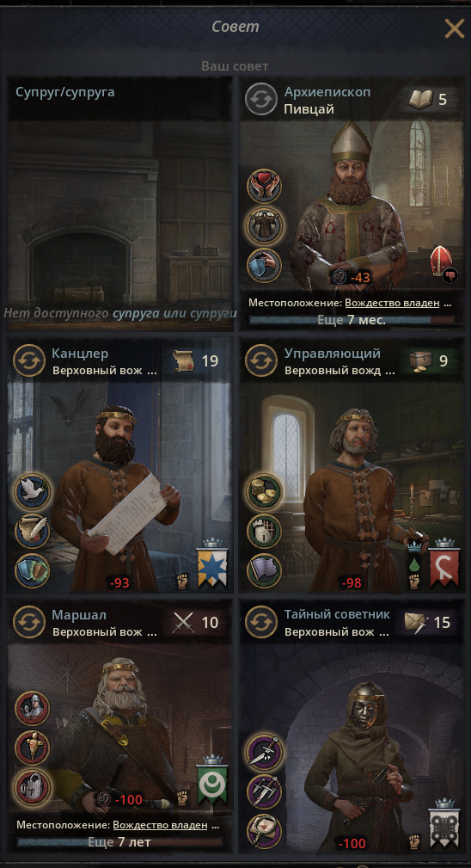471x868 pixels.
Task: Close the Совет window
Action: coord(455,28)
